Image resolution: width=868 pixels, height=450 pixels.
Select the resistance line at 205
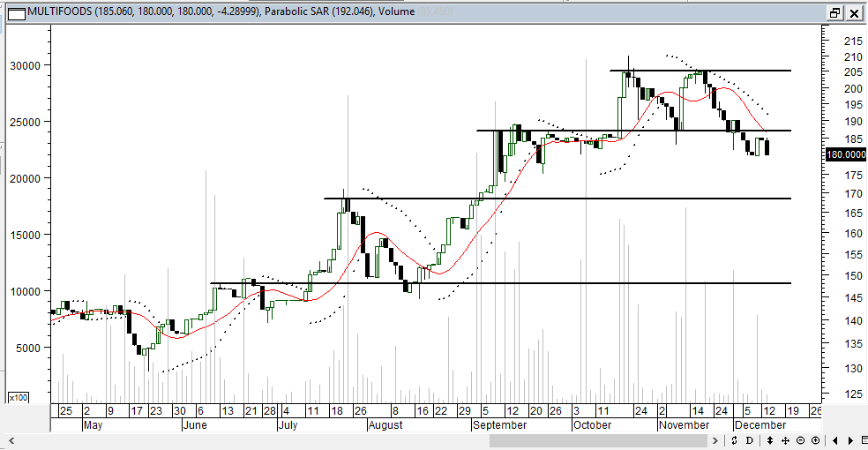700,71
